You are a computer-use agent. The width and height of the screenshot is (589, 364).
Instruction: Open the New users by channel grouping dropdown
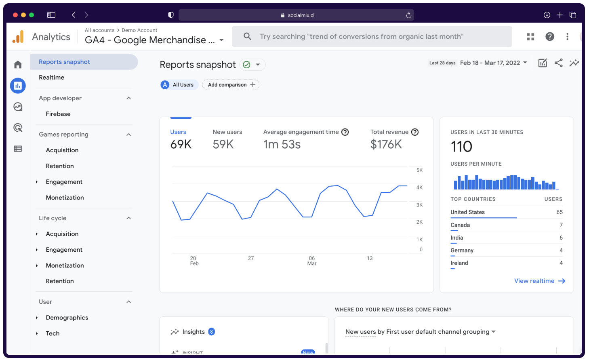pyautogui.click(x=421, y=332)
